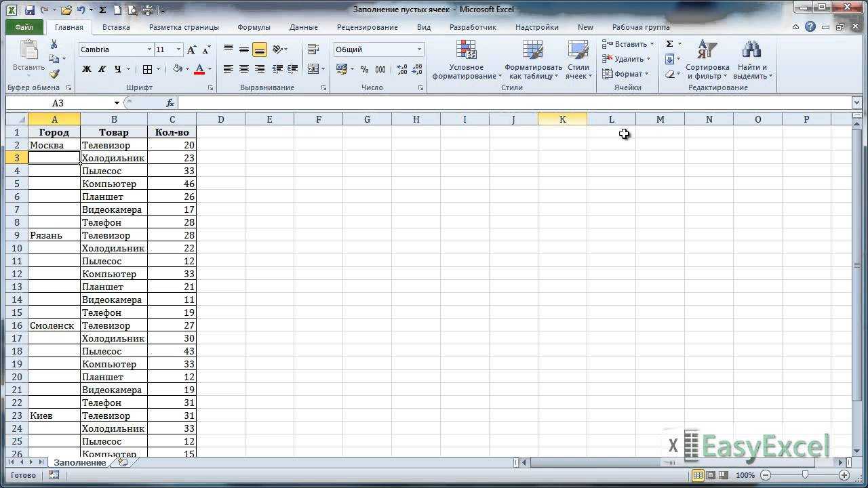Toggle the highlighted bottom vertical alignment

coord(259,49)
